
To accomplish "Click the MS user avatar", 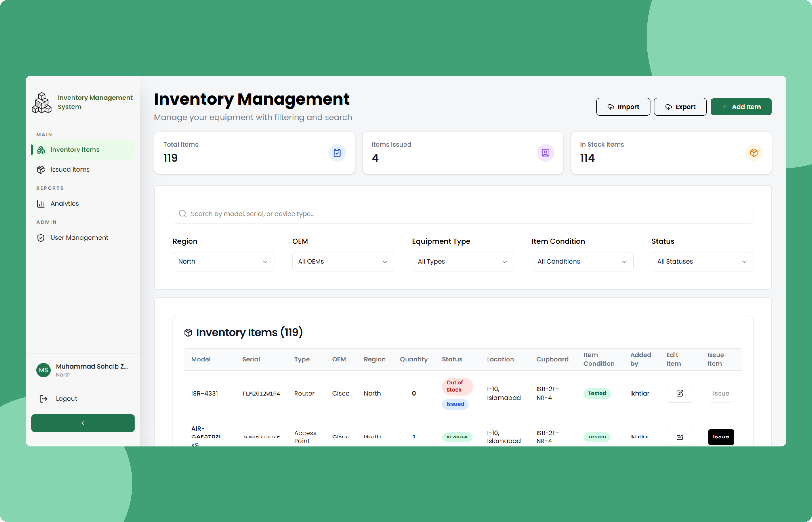I will [x=43, y=370].
